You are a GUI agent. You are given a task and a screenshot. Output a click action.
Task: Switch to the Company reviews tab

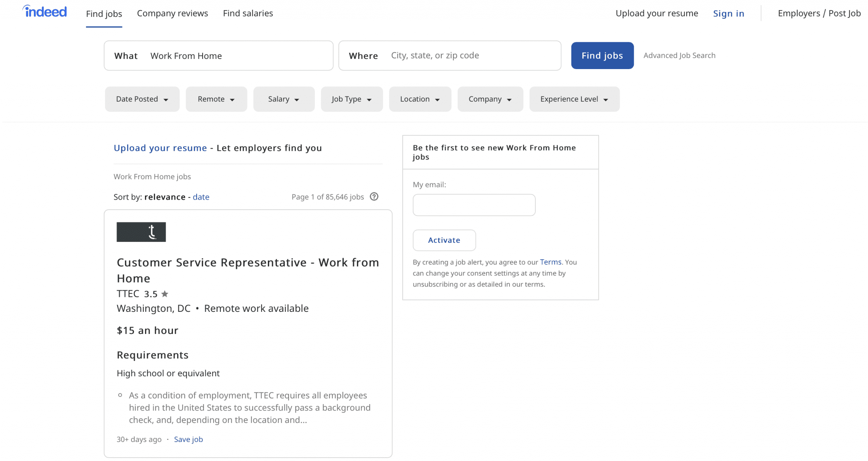[172, 13]
